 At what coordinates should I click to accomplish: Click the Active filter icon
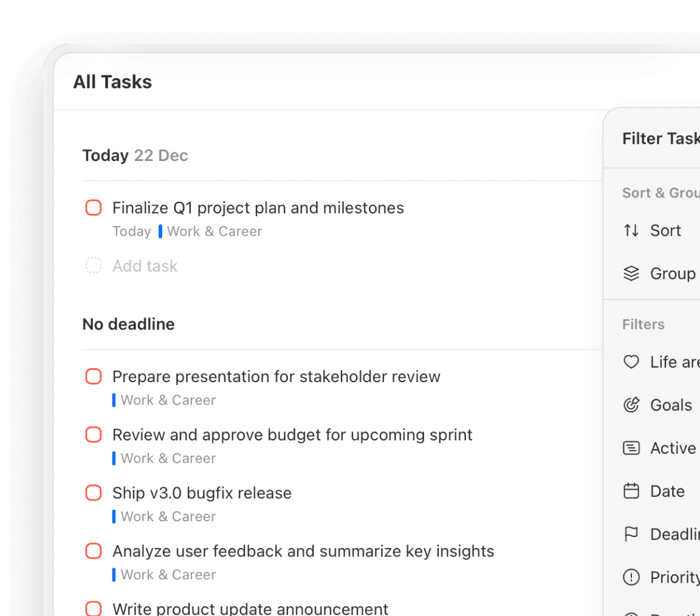[x=631, y=448]
